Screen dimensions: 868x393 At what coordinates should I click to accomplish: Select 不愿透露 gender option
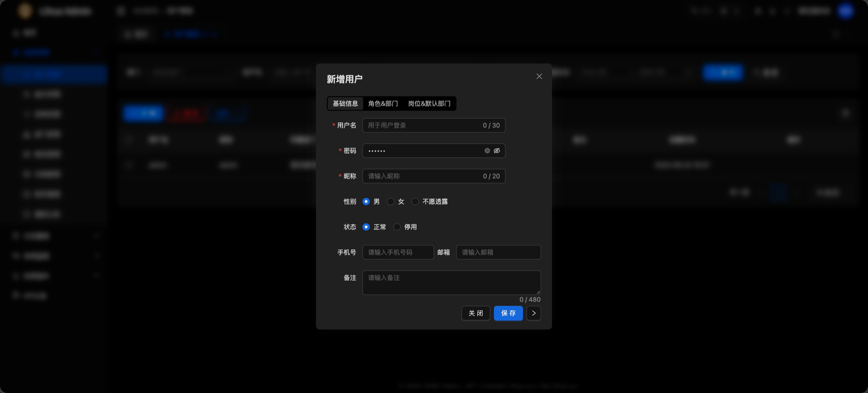[x=415, y=201]
